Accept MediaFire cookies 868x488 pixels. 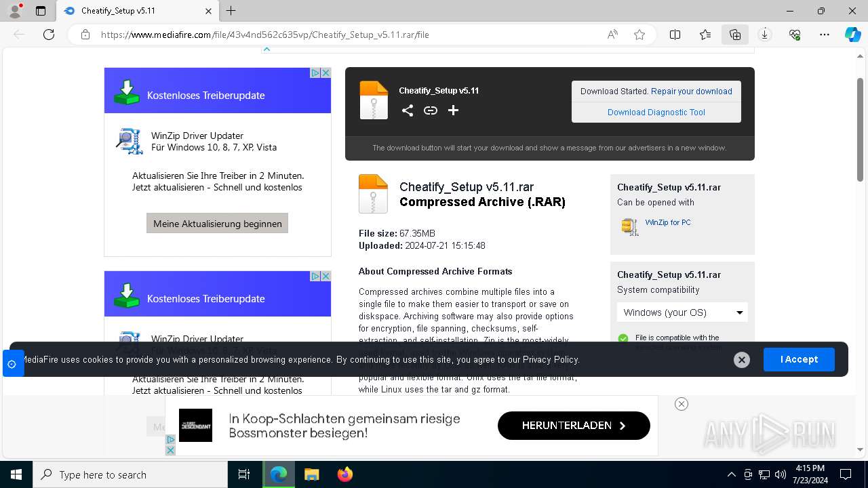click(799, 359)
